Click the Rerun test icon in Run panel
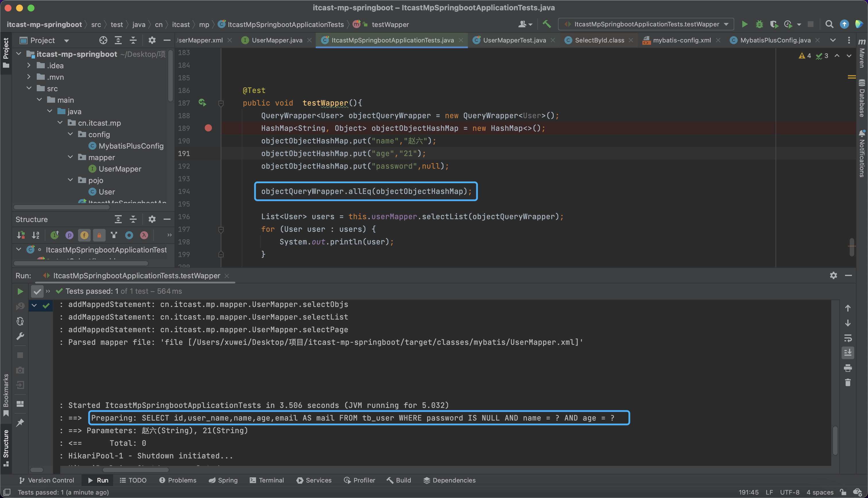 click(20, 291)
